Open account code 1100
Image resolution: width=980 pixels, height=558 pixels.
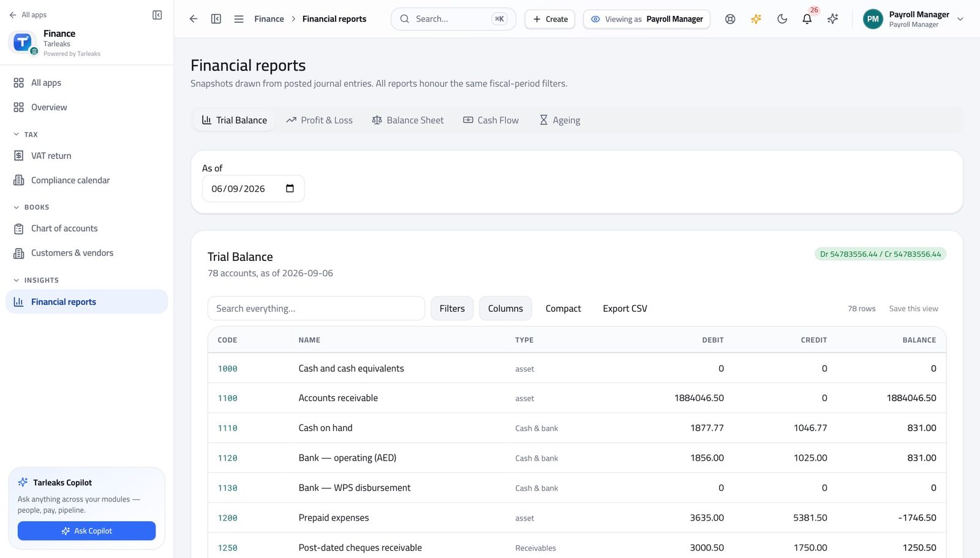pyautogui.click(x=227, y=398)
